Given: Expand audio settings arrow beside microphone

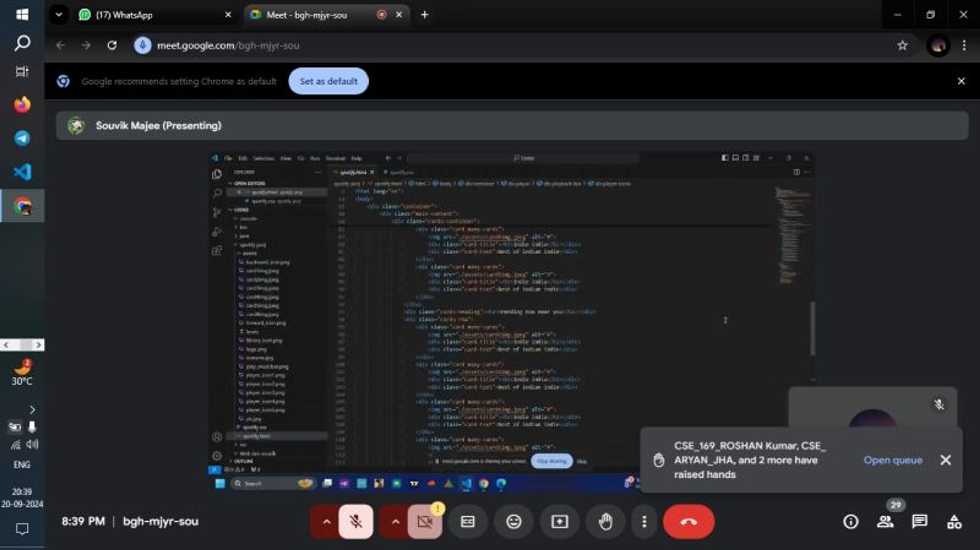Looking at the screenshot, I should [x=326, y=521].
